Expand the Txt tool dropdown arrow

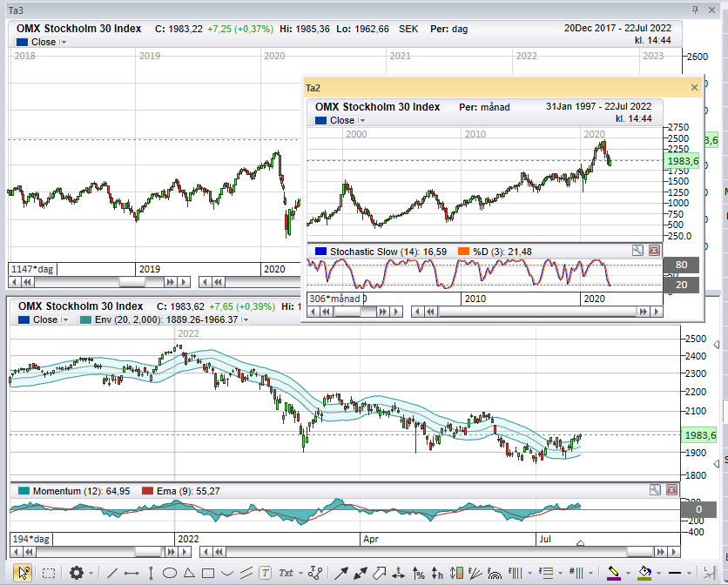tap(300, 574)
